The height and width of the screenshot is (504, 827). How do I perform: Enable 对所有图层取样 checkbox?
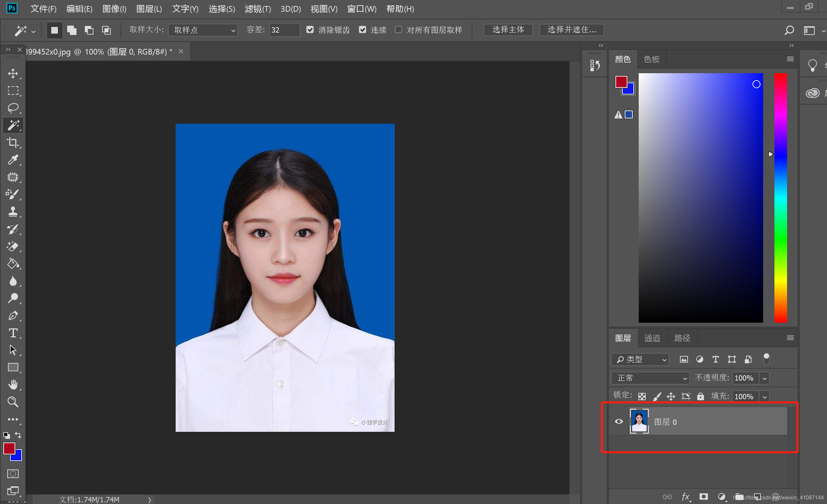(399, 30)
